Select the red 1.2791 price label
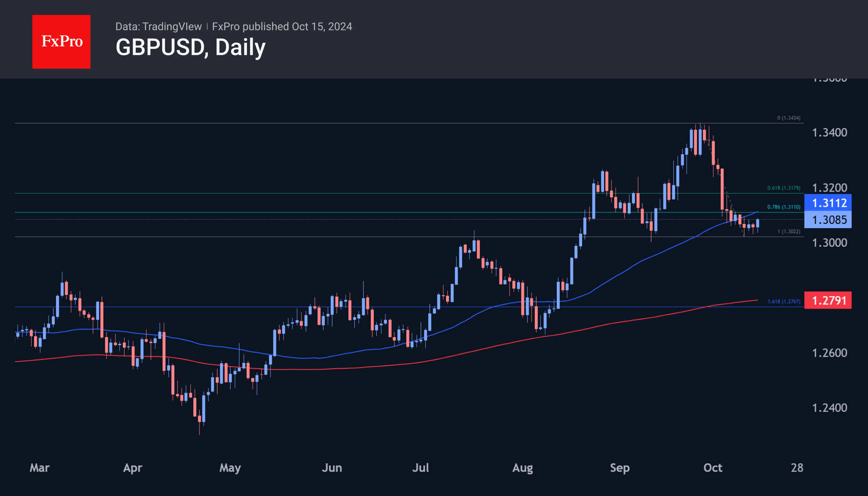The height and width of the screenshot is (496, 868). [828, 300]
